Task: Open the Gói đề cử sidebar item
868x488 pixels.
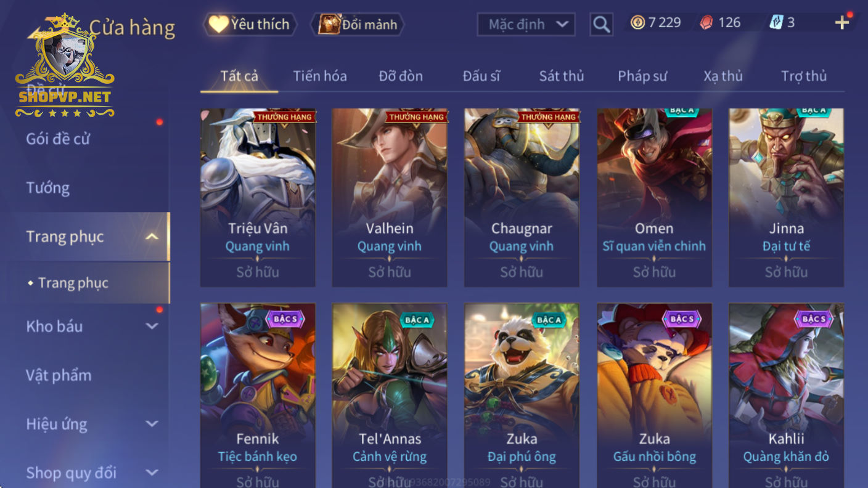Action: [58, 139]
